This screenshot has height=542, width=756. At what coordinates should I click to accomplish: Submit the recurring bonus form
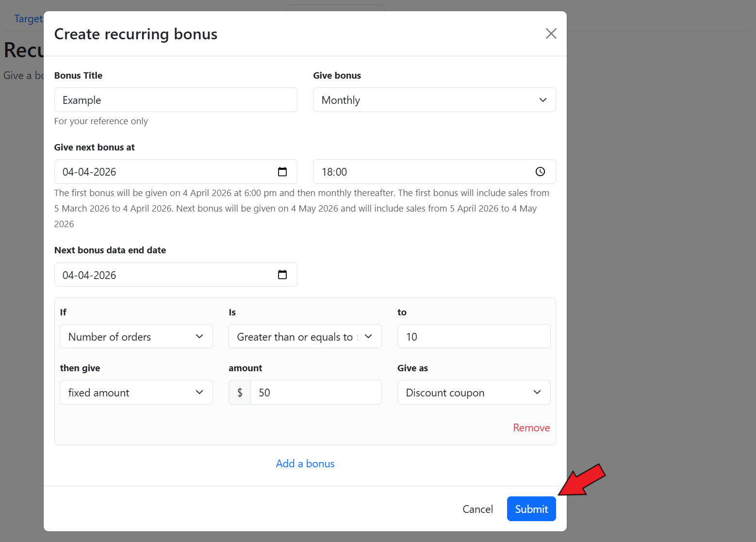point(531,509)
